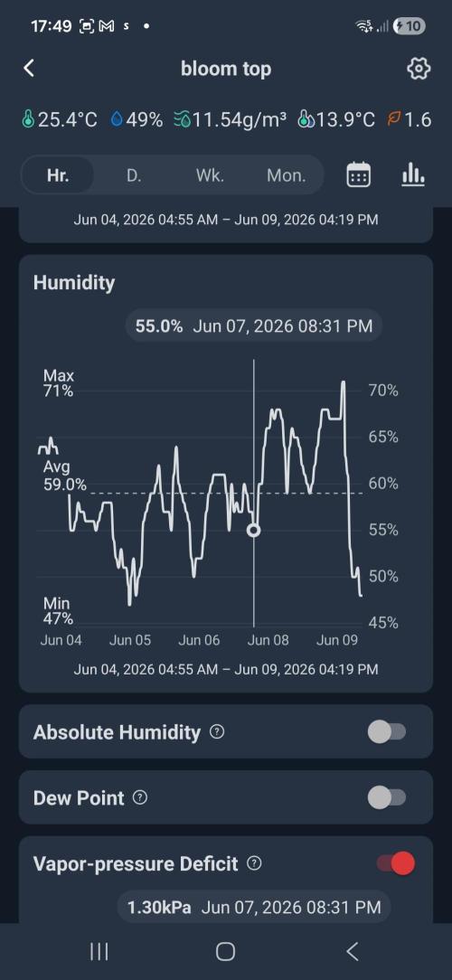Switch to the Wk. time range tab
This screenshot has width=452, height=980.
pos(210,175)
